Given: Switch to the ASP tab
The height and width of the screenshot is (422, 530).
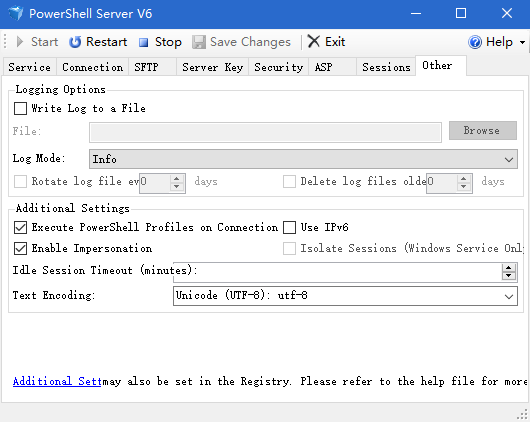Looking at the screenshot, I should tap(332, 67).
